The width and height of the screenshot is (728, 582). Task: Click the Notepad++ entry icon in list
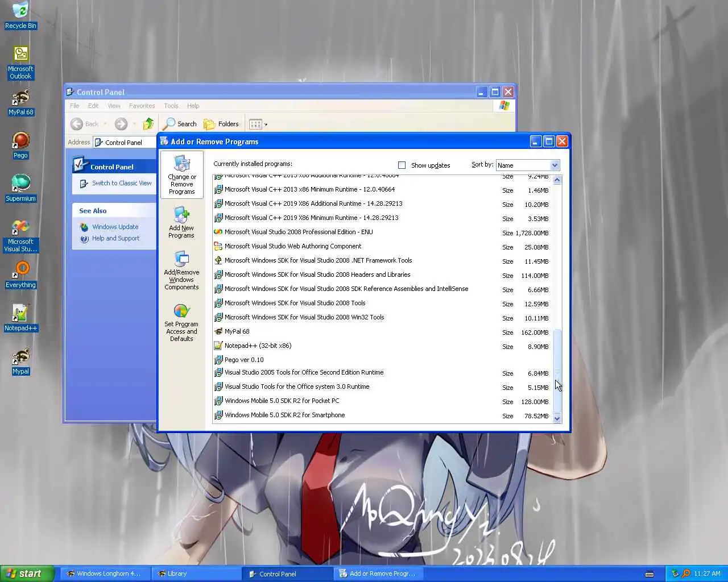pyautogui.click(x=218, y=346)
